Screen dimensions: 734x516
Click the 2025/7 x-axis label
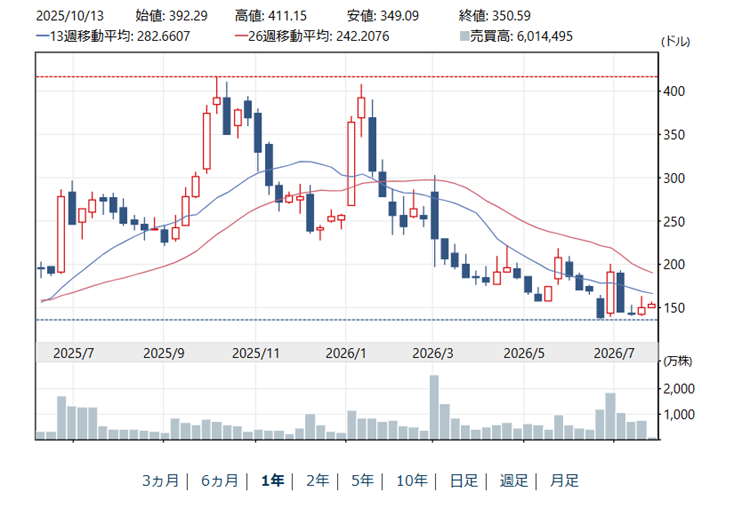coord(73,353)
